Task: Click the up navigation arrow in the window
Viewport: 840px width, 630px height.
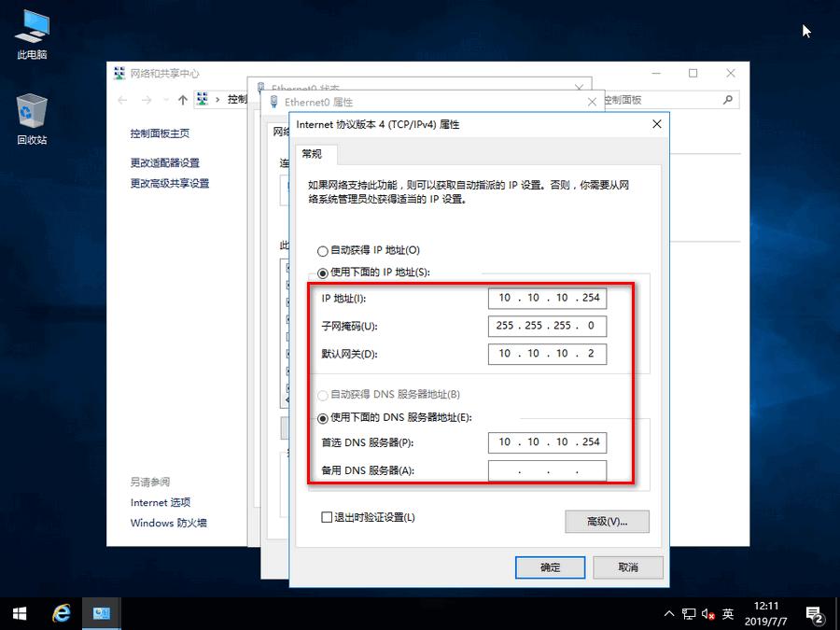Action: pos(182,100)
